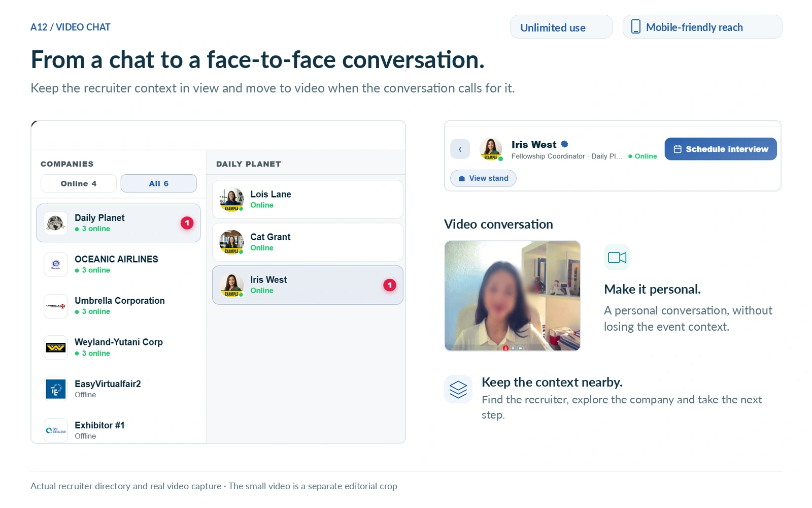The height and width of the screenshot is (508, 812).
Task: Click the stacked layers icon
Action: pos(458,390)
